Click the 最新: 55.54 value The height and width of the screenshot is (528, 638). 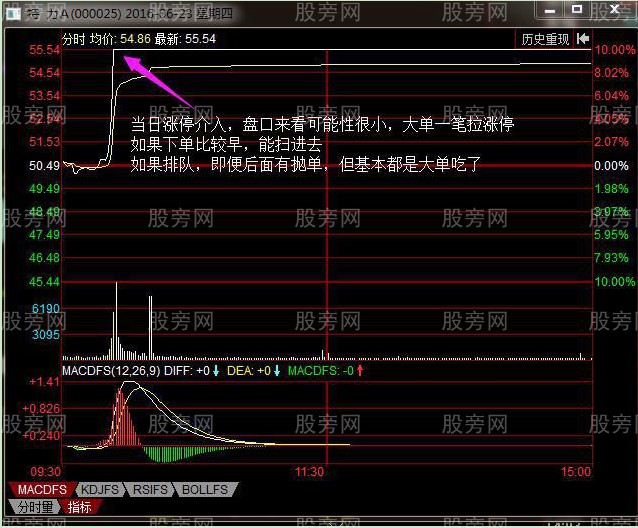click(185, 39)
